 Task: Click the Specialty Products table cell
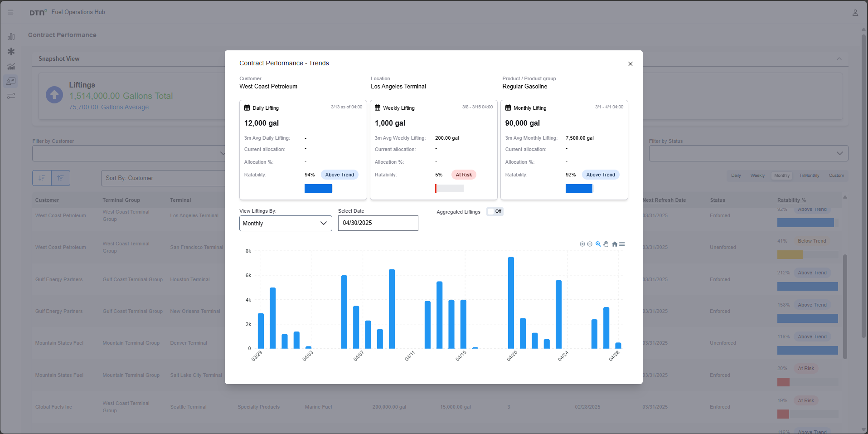pos(258,407)
